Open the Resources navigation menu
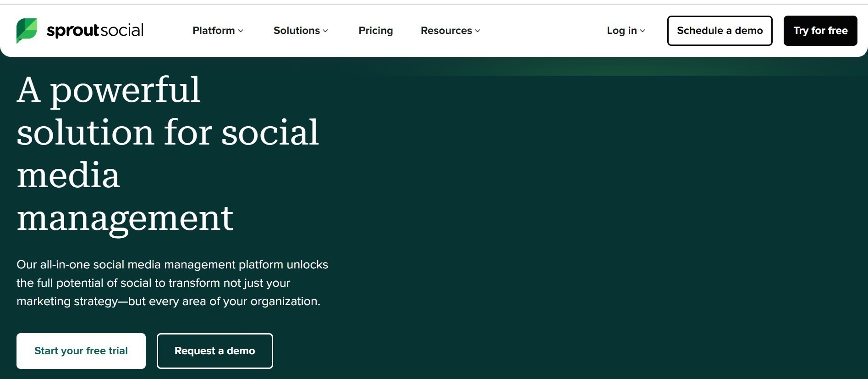Screen dimensions: 868x379 point(446,30)
